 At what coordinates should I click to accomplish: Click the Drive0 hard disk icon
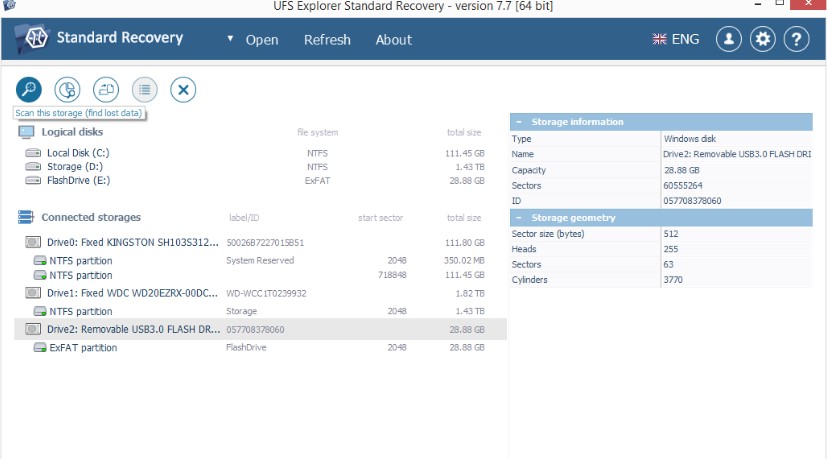click(x=33, y=242)
